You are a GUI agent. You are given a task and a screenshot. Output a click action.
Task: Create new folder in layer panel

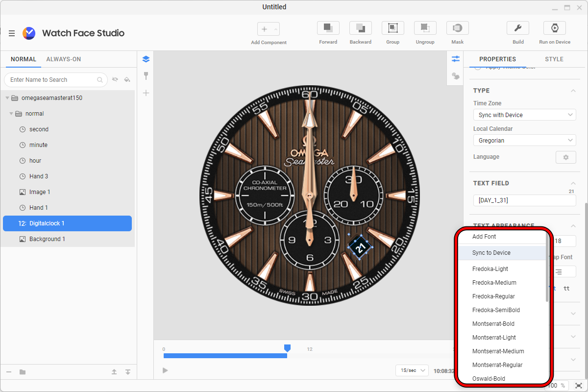pos(23,372)
